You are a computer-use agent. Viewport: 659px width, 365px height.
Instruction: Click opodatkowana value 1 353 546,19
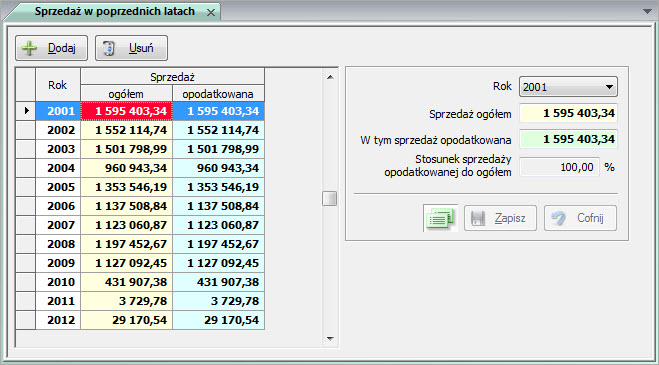pos(219,187)
